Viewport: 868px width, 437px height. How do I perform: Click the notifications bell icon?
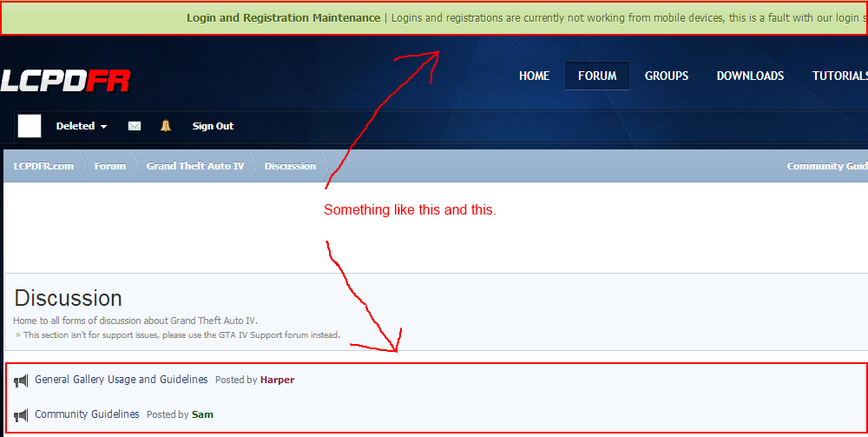(x=166, y=126)
